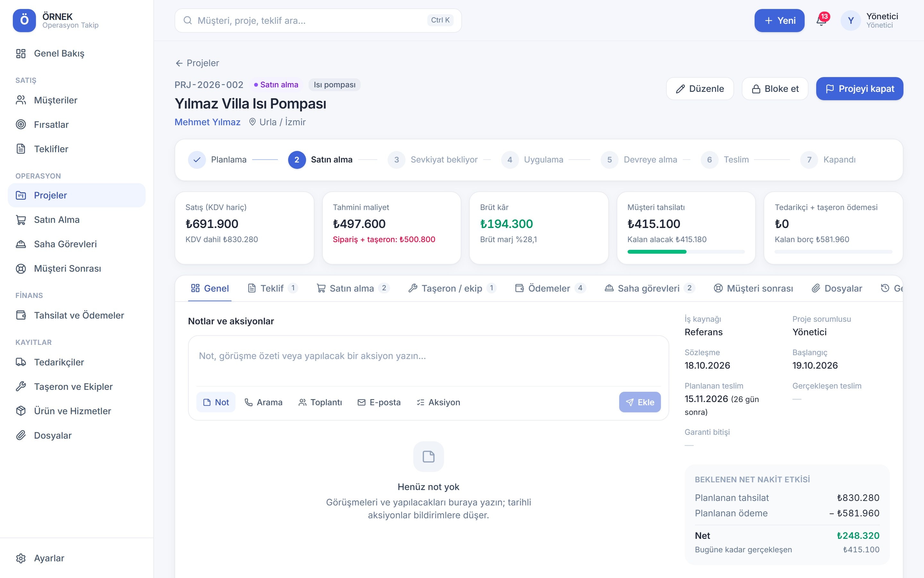Select the Aksiyon note type
Image resolution: width=924 pixels, height=578 pixels.
tap(438, 402)
